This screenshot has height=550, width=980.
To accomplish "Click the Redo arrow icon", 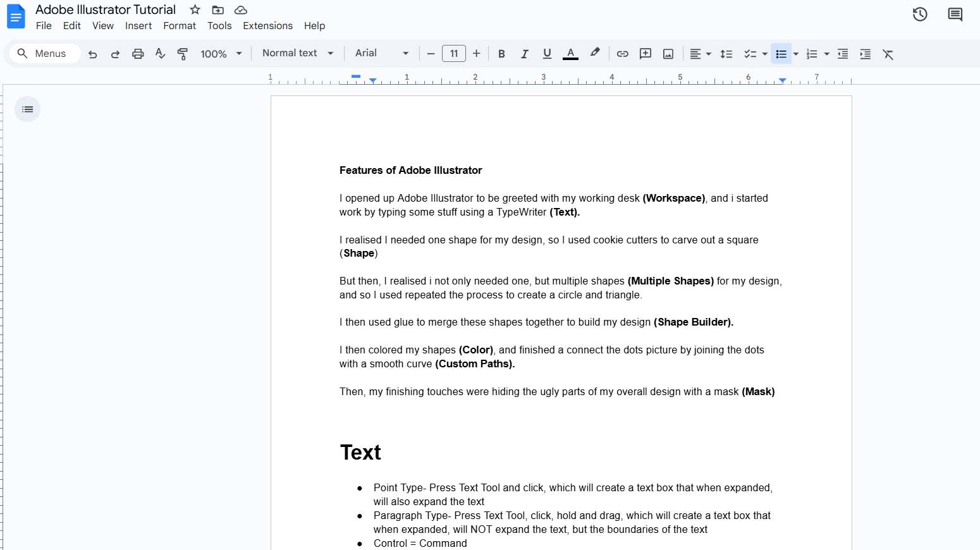I will [115, 54].
